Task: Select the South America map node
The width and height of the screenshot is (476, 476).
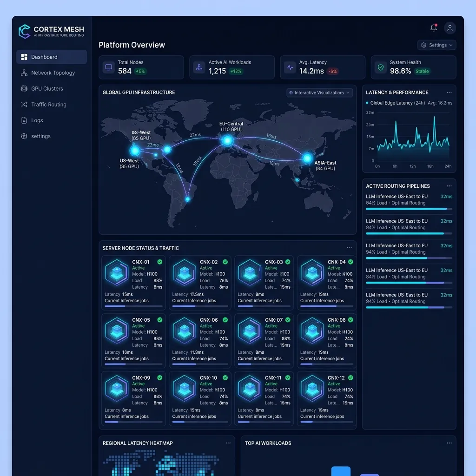Action: [188, 199]
